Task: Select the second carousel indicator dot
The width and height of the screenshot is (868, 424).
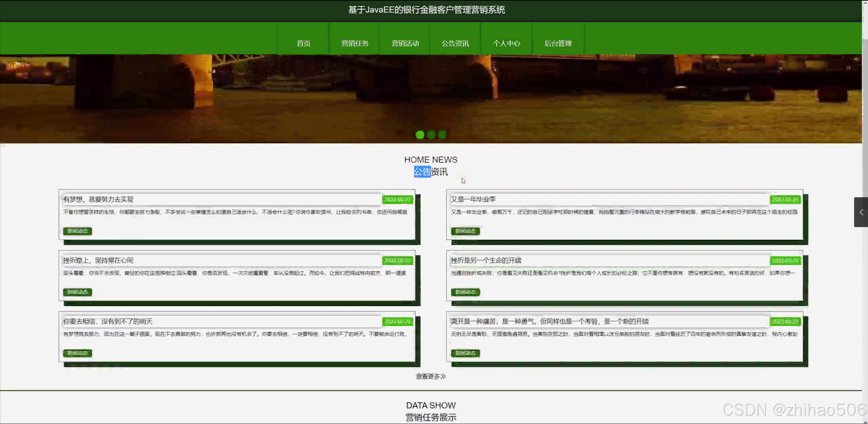Action: click(x=430, y=135)
